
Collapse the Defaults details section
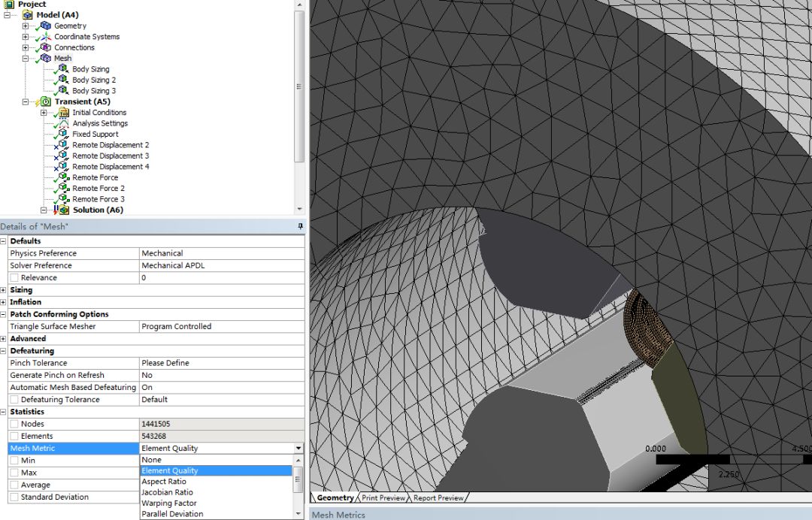pos(4,241)
